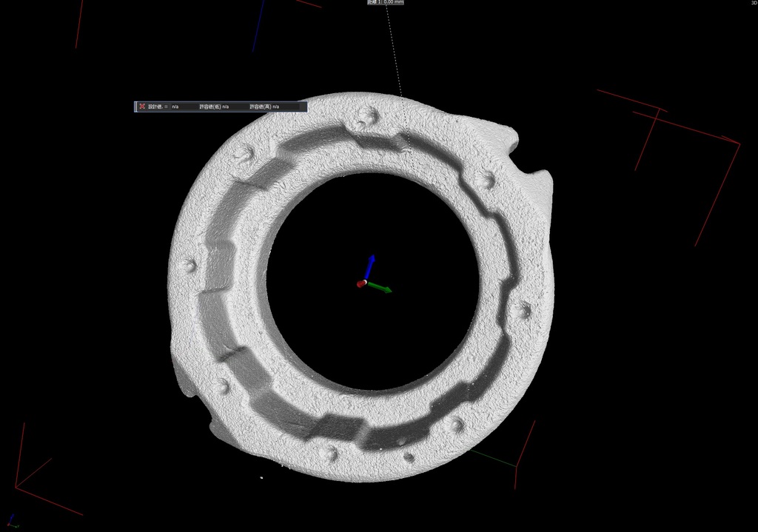Grab the left edge handle of tolerance bar

(x=135, y=107)
